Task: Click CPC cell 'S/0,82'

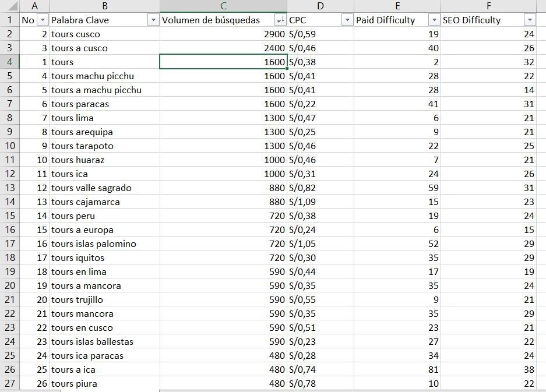Action: point(320,188)
